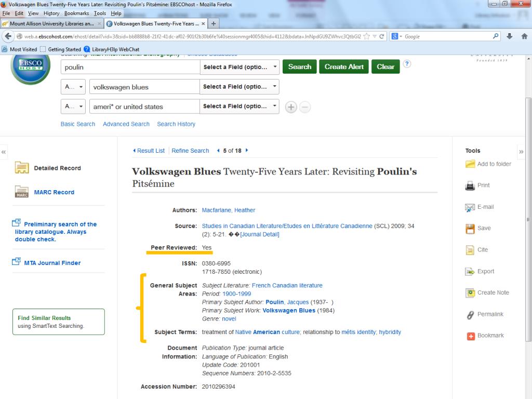Click the hybridity subject term link
The height and width of the screenshot is (399, 532).
[x=390, y=332]
